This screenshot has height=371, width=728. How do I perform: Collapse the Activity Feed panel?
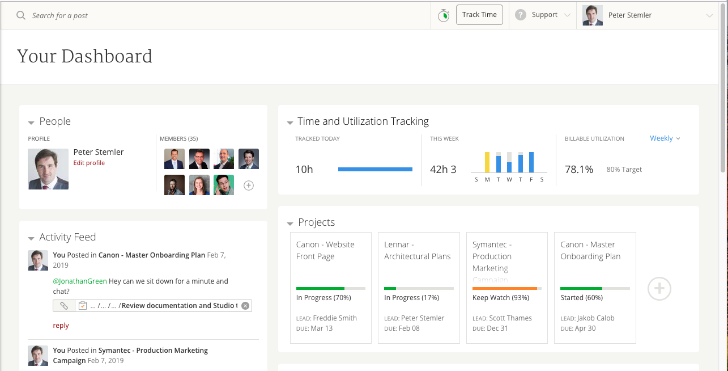[x=31, y=238]
